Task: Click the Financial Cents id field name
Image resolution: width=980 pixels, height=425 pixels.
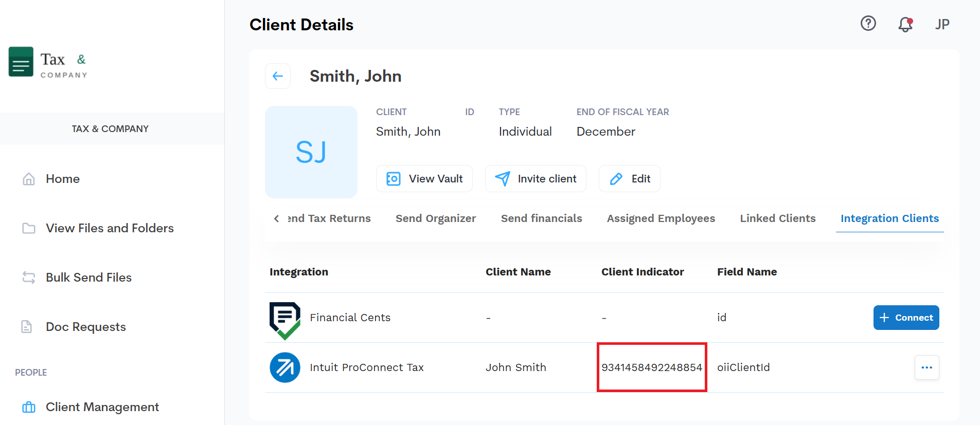Action: [x=722, y=318]
